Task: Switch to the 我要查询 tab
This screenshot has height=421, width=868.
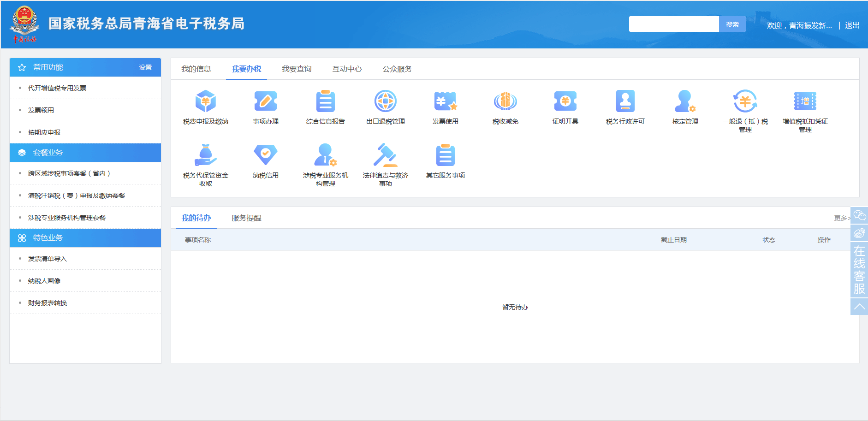Action: (x=297, y=69)
